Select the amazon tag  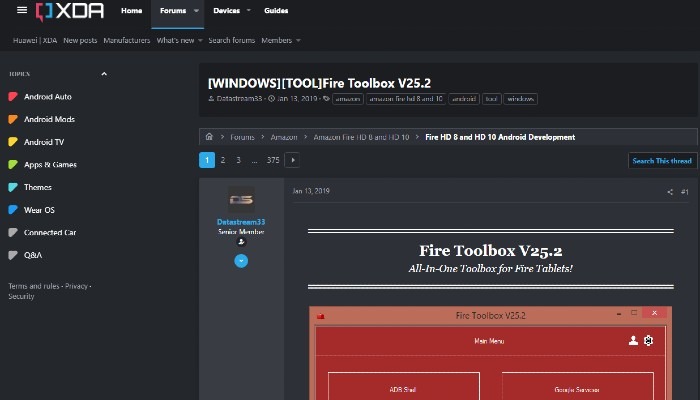[x=348, y=99]
